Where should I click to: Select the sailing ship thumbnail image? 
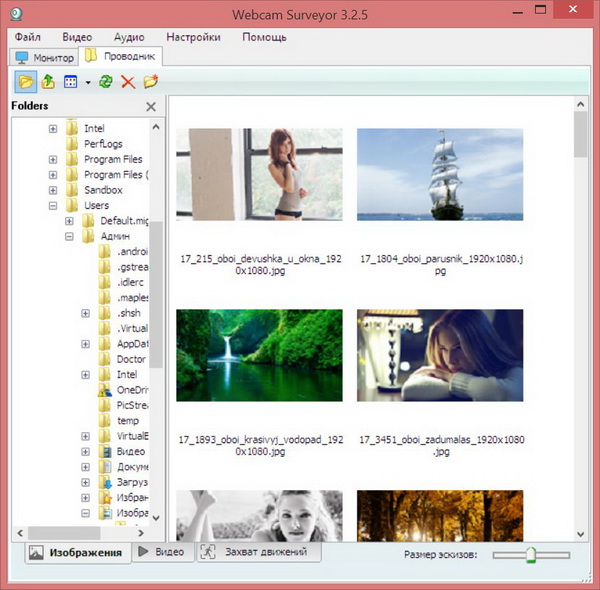click(x=439, y=174)
